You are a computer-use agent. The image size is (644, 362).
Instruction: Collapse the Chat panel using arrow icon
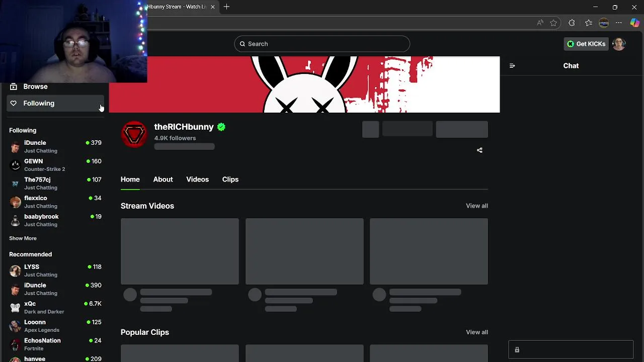[x=512, y=66]
